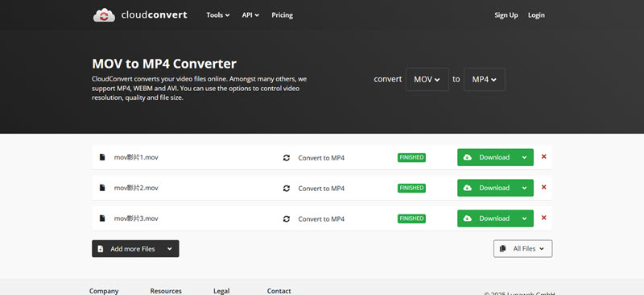The width and height of the screenshot is (644, 295).
Task: Click the Legal footer heading
Action: (x=221, y=291)
